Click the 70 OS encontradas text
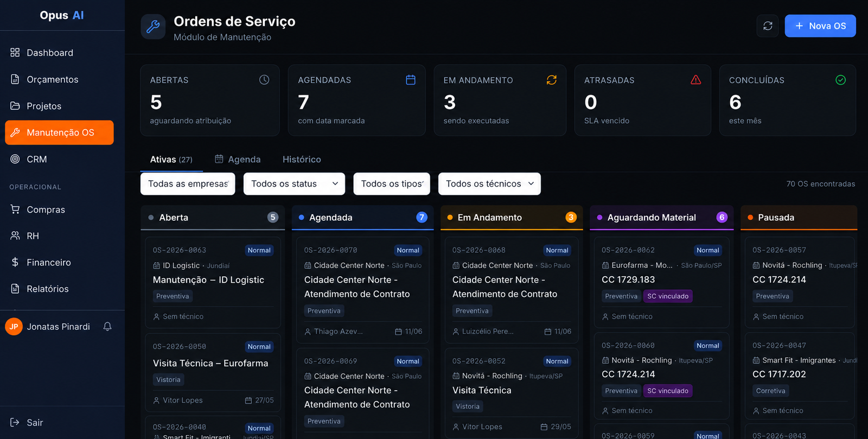Screen dimensions: 868x439 [x=821, y=184]
